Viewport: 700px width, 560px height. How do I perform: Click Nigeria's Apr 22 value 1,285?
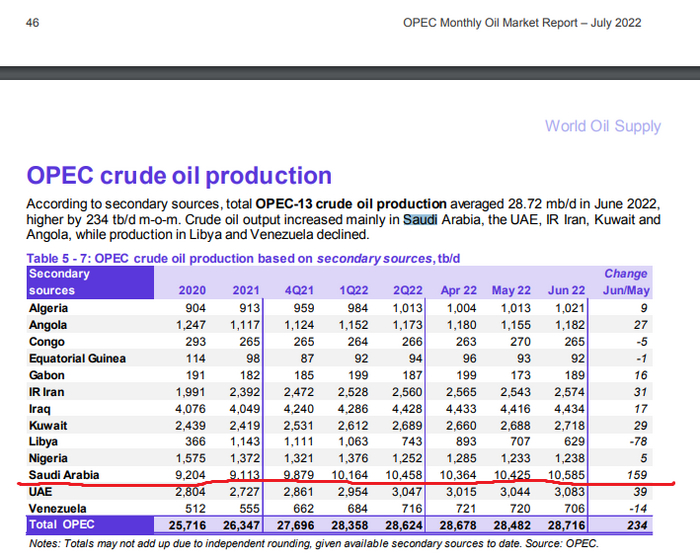[462, 459]
